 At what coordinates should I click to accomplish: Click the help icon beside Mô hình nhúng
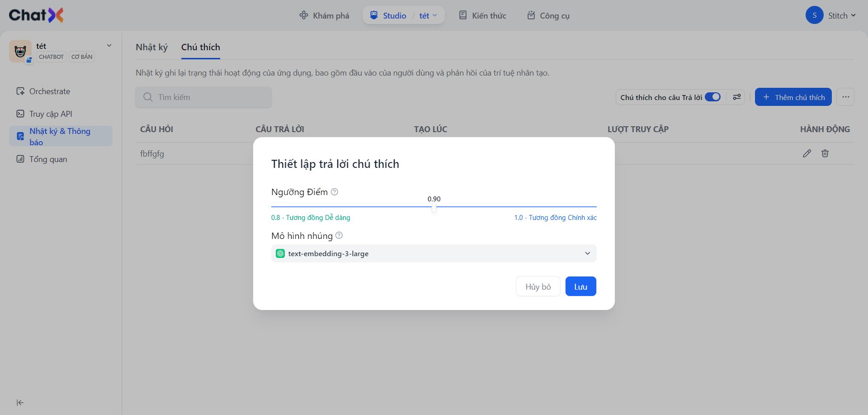click(339, 236)
